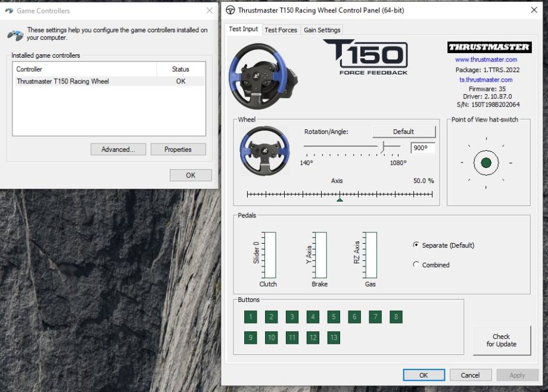This screenshot has width=548, height=392.
Task: Click the T150 wheel image in Wheel section
Action: coord(264,151)
